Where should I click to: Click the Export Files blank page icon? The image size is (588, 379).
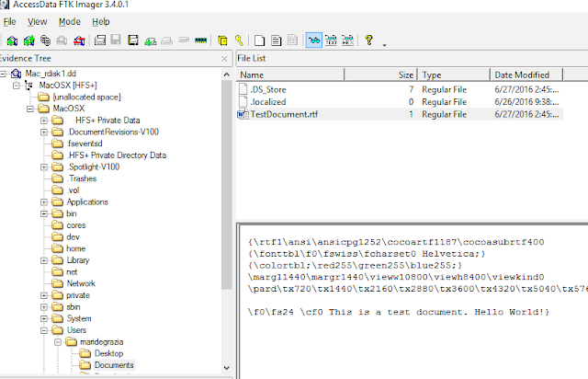tap(259, 40)
